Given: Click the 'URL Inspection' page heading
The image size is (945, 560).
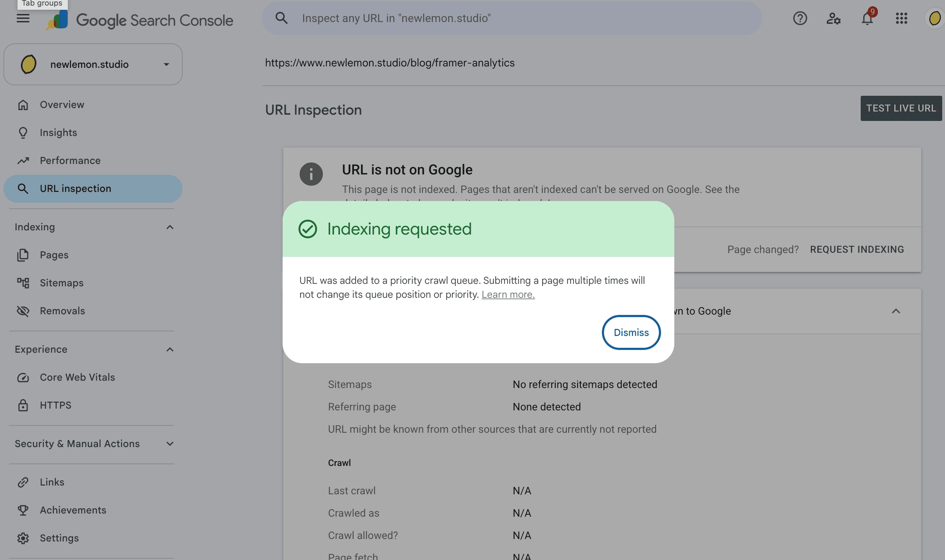Looking at the screenshot, I should point(313,110).
